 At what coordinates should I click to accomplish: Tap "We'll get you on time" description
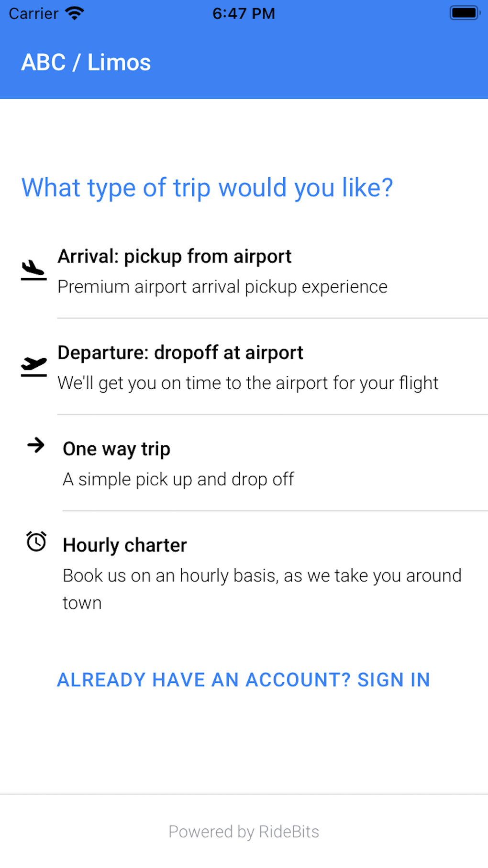click(248, 383)
